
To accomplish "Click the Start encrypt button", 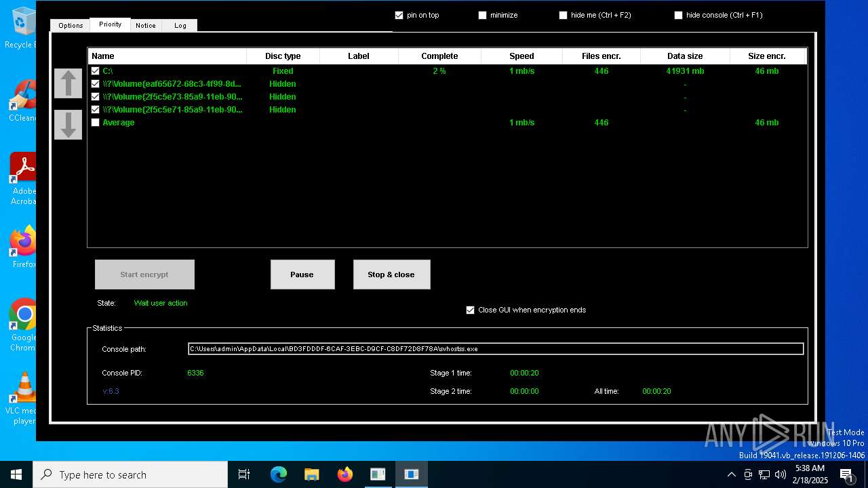I will (144, 274).
